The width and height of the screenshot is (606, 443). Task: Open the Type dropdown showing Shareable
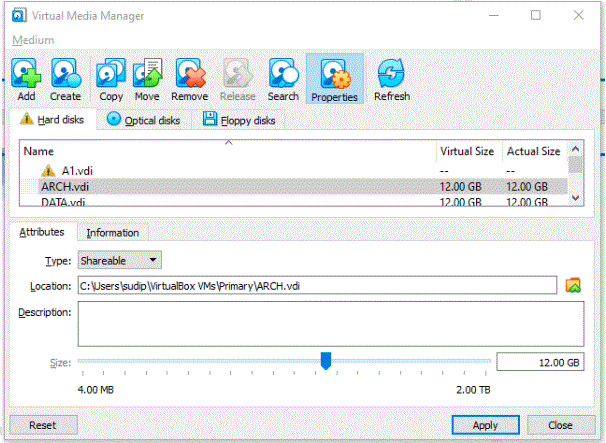119,260
